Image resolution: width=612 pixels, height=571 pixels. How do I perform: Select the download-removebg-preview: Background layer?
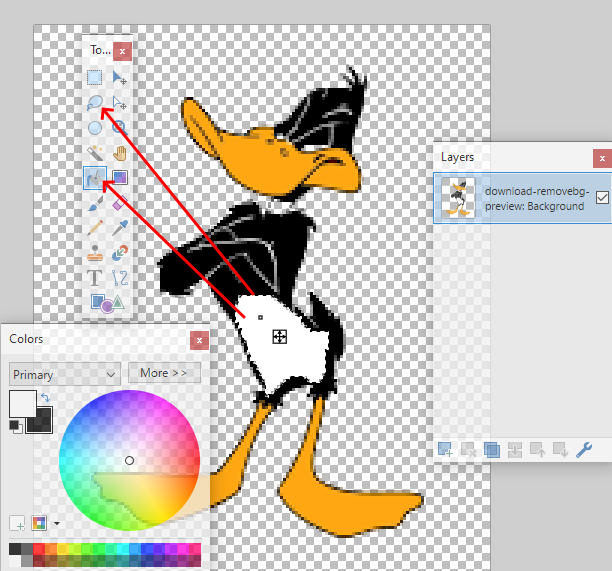(522, 198)
